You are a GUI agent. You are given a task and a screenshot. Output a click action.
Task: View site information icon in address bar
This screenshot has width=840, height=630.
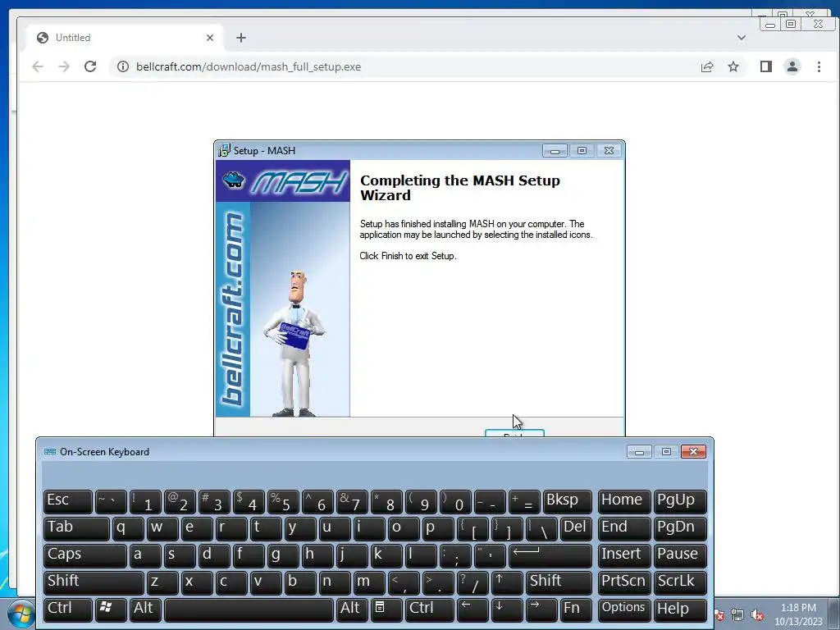tap(123, 66)
